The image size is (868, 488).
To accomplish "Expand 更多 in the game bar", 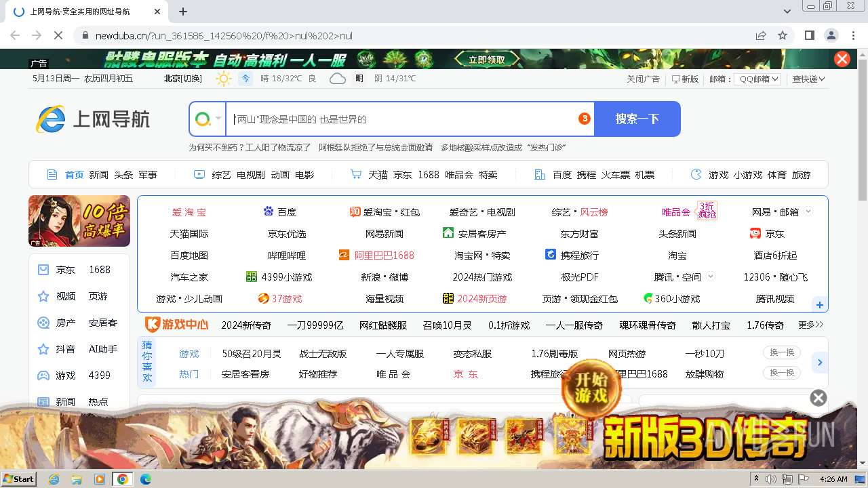I will coord(811,325).
